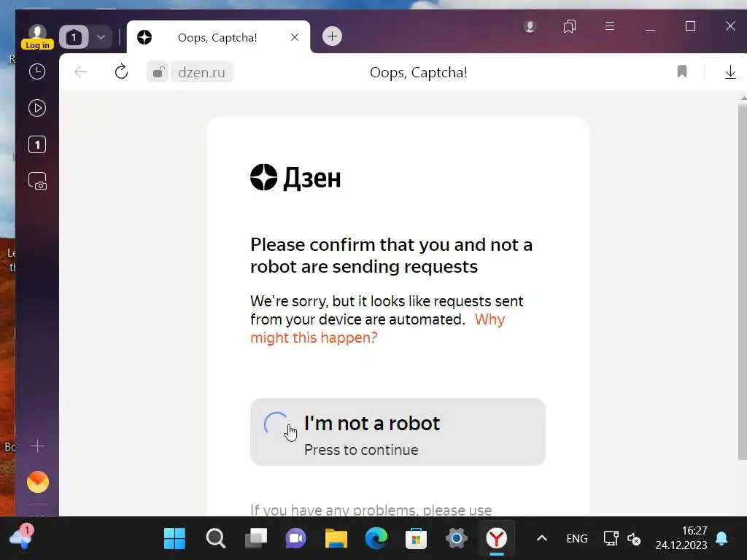The height and width of the screenshot is (560, 747).
Task: Open the clock showing 16:27
Action: [681, 538]
